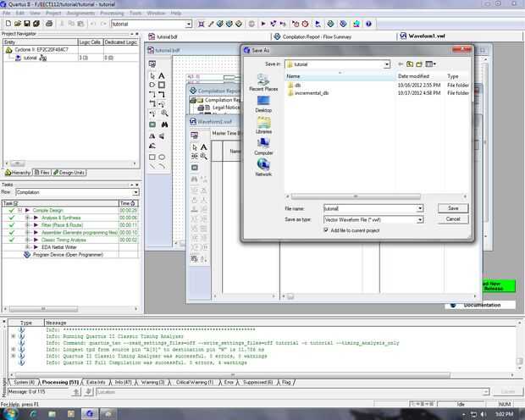Viewport: 525px width, 420px height.
Task: Click the Up One Level folder icon
Action: coord(410,64)
